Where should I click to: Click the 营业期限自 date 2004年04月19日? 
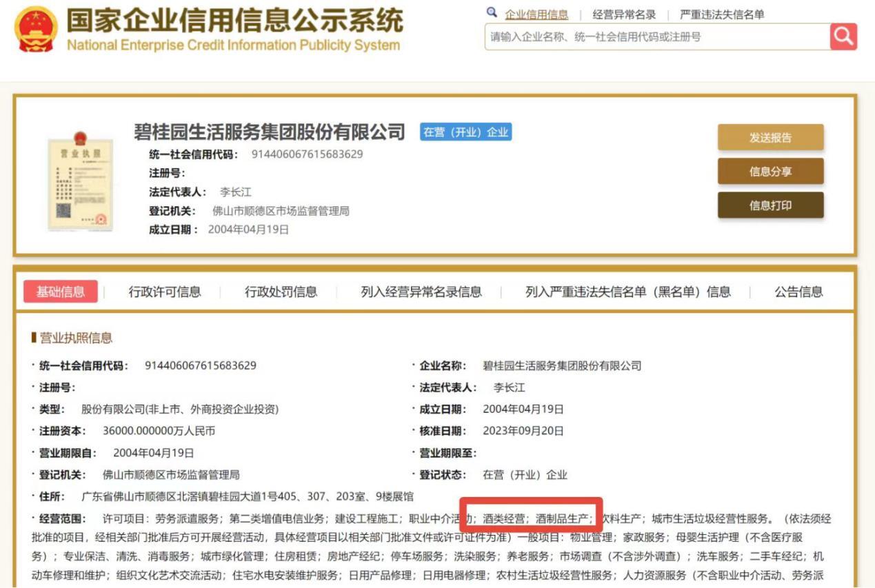click(153, 453)
